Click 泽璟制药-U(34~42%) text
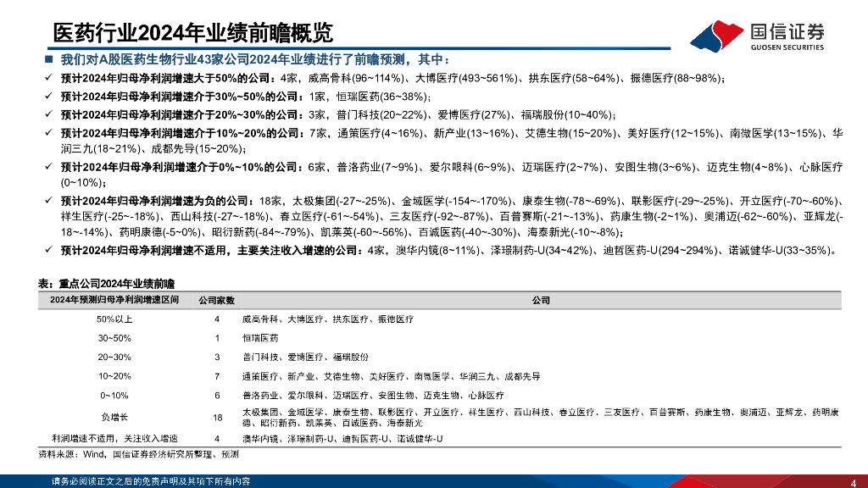Image resolution: width=868 pixels, height=488 pixels. coord(542,251)
